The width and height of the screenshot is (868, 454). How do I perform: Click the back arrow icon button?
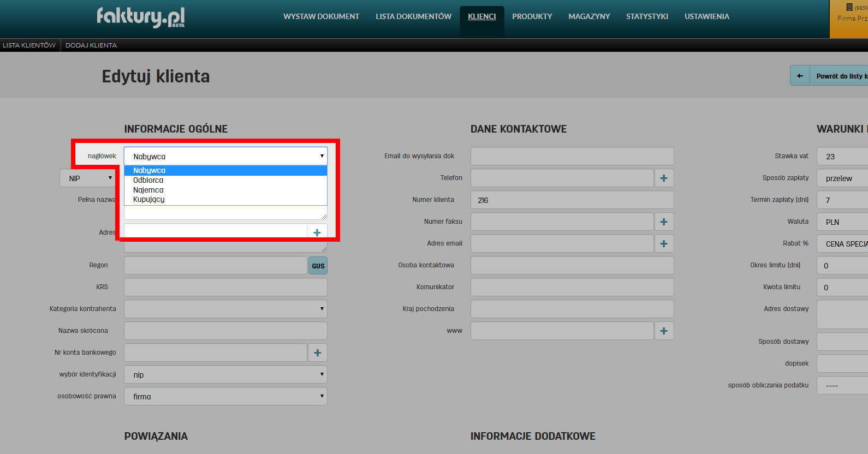tap(800, 76)
